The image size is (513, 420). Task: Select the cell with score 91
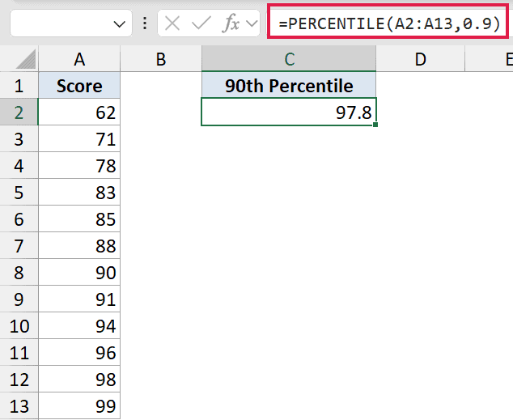pyautogui.click(x=79, y=299)
